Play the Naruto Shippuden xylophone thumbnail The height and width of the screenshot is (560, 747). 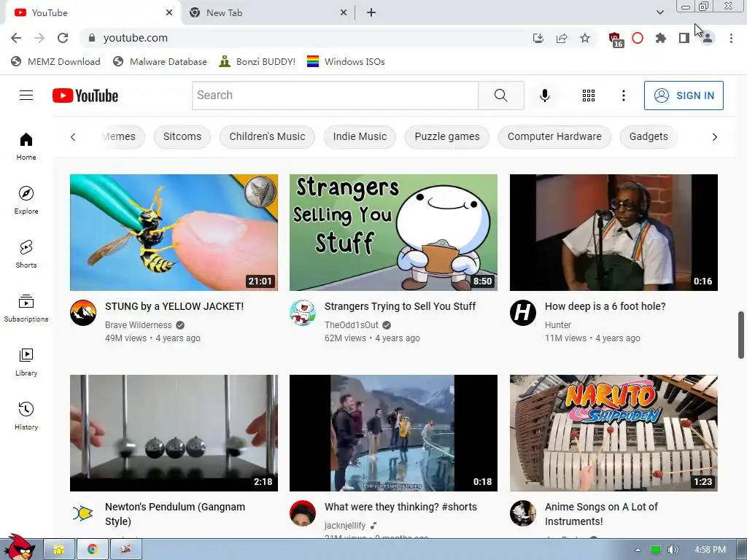(x=614, y=433)
